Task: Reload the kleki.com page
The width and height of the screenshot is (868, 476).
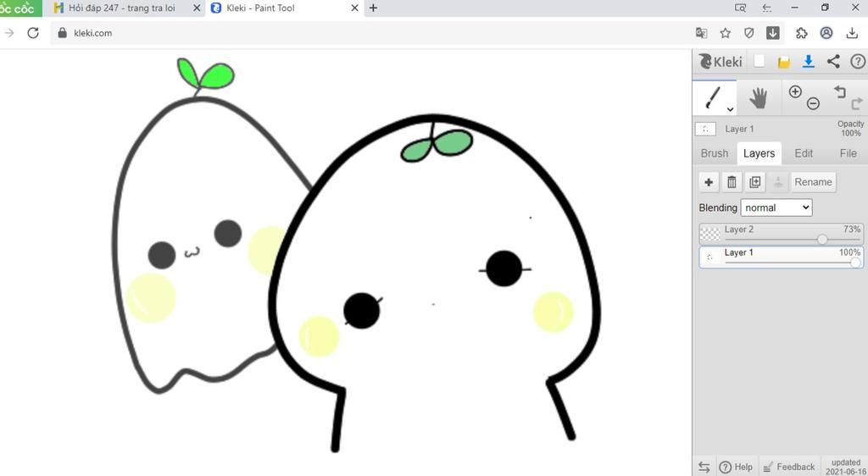Action: [33, 33]
